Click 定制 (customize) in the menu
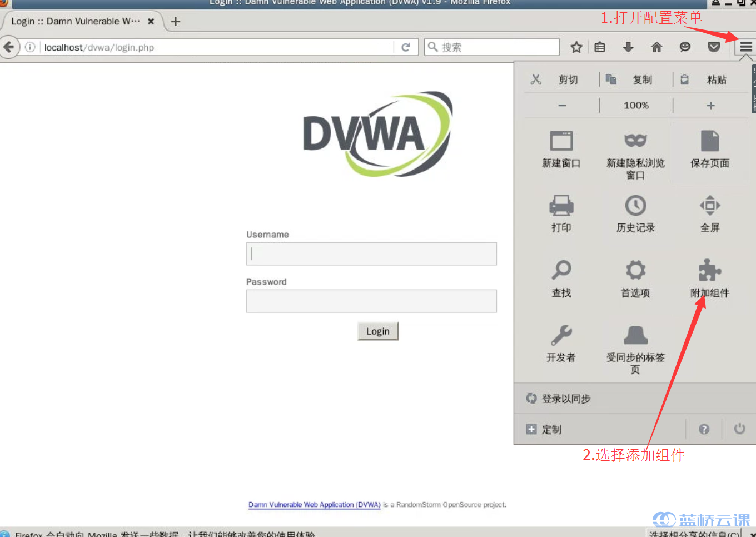The height and width of the screenshot is (537, 756). [544, 429]
